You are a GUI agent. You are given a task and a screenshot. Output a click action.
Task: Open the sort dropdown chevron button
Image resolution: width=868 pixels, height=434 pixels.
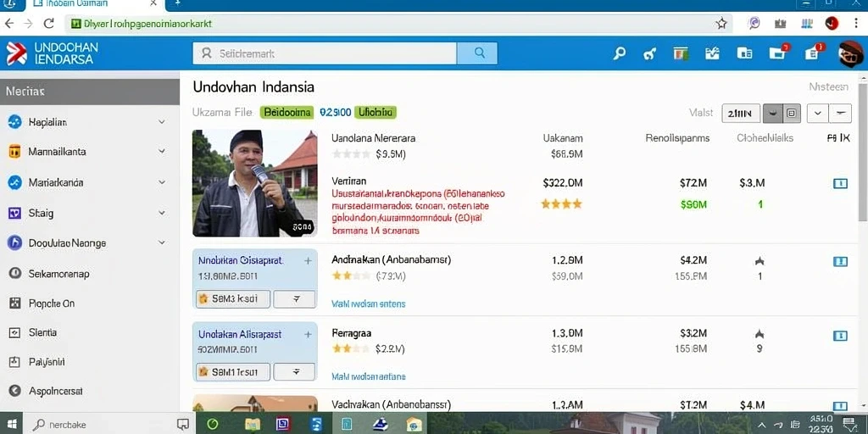pyautogui.click(x=818, y=114)
